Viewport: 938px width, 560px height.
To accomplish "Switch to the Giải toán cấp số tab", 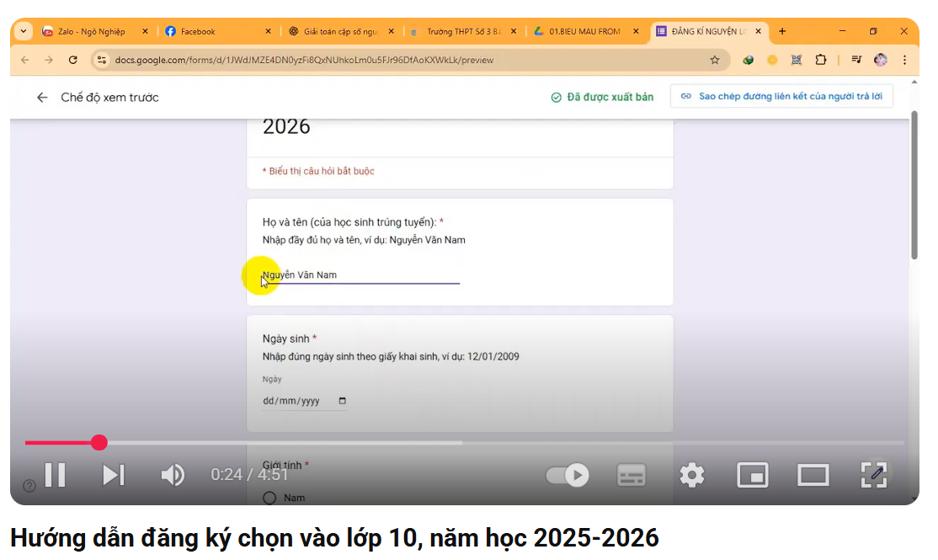I will [340, 31].
